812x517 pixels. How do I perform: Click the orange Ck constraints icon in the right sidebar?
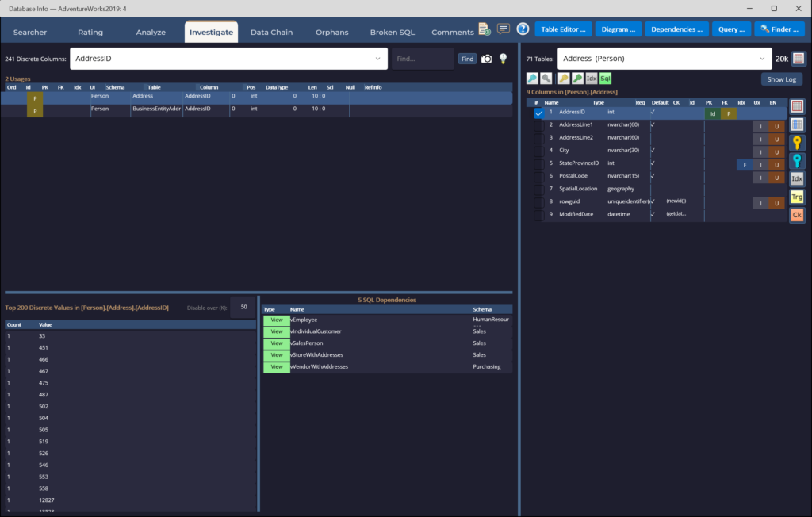click(797, 214)
